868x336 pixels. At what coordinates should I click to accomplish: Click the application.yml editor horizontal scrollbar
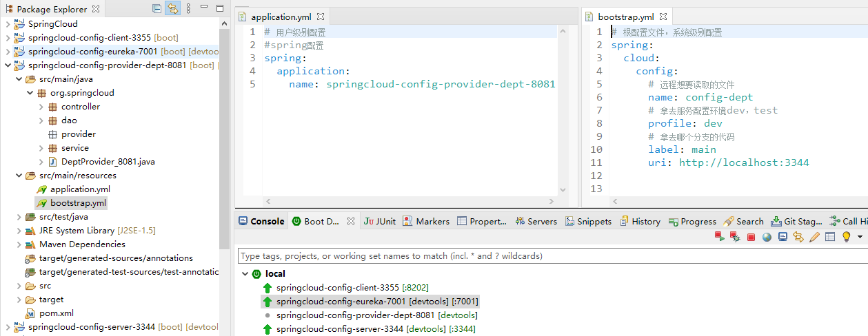409,202
